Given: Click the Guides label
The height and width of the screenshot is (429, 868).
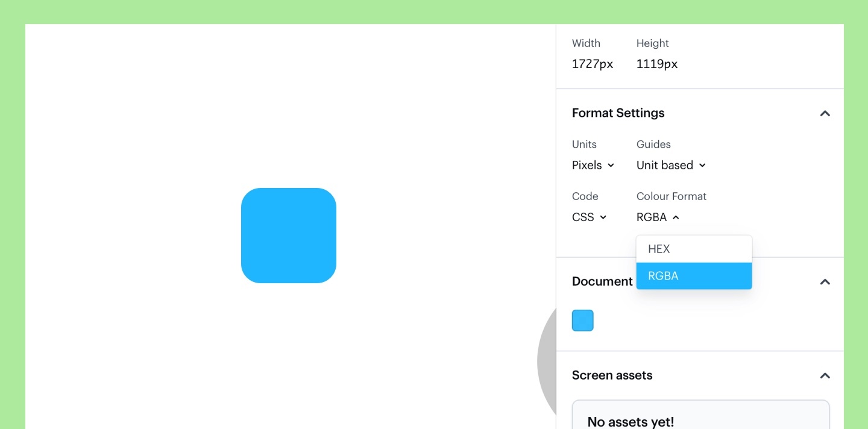Looking at the screenshot, I should (x=653, y=145).
